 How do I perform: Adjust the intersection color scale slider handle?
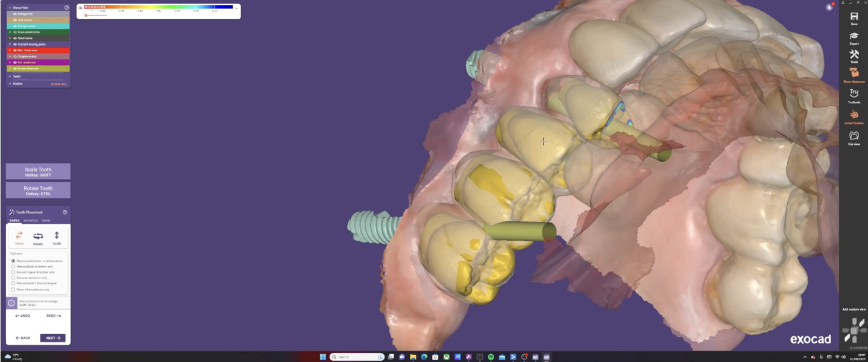[86, 15]
